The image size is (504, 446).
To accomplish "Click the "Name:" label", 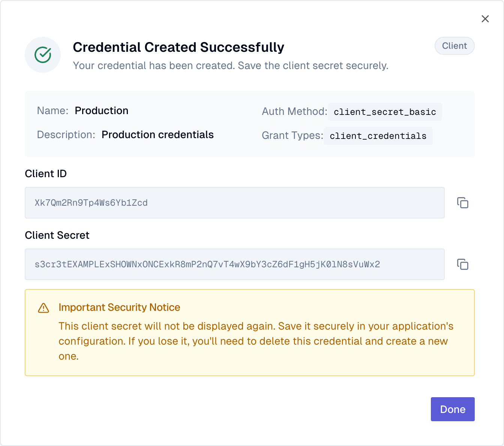I will [52, 111].
